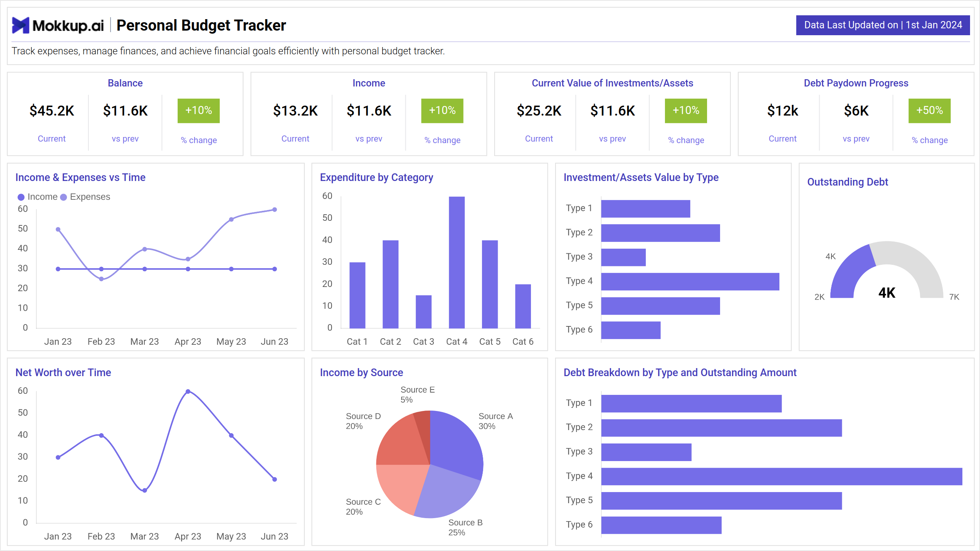Click Type 5 bar in Investment/Assets chart
980x551 pixels.
coord(660,306)
